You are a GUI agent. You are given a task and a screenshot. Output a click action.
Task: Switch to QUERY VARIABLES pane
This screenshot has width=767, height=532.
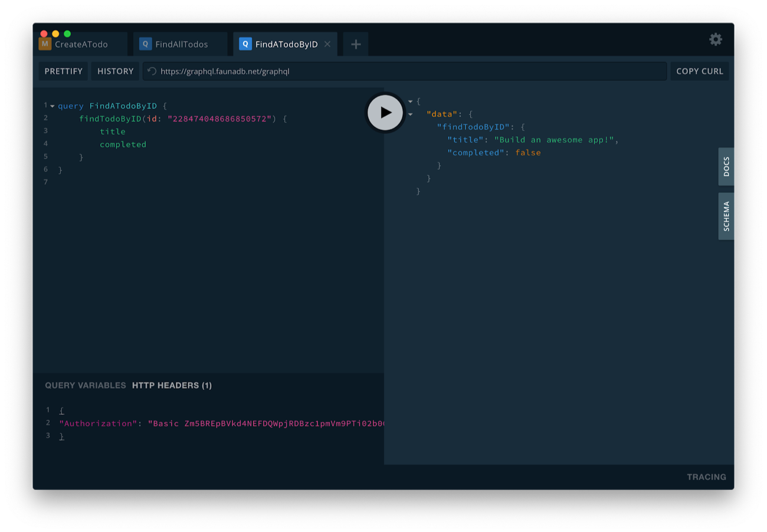(x=86, y=385)
